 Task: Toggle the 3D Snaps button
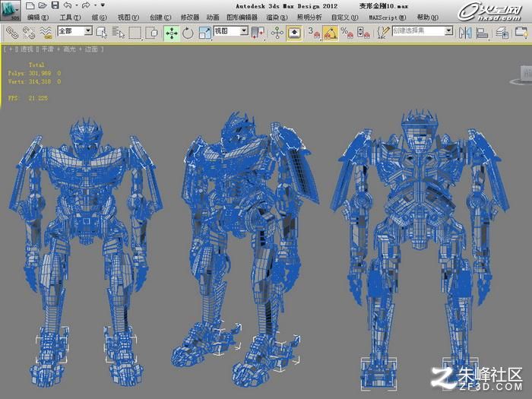314,33
